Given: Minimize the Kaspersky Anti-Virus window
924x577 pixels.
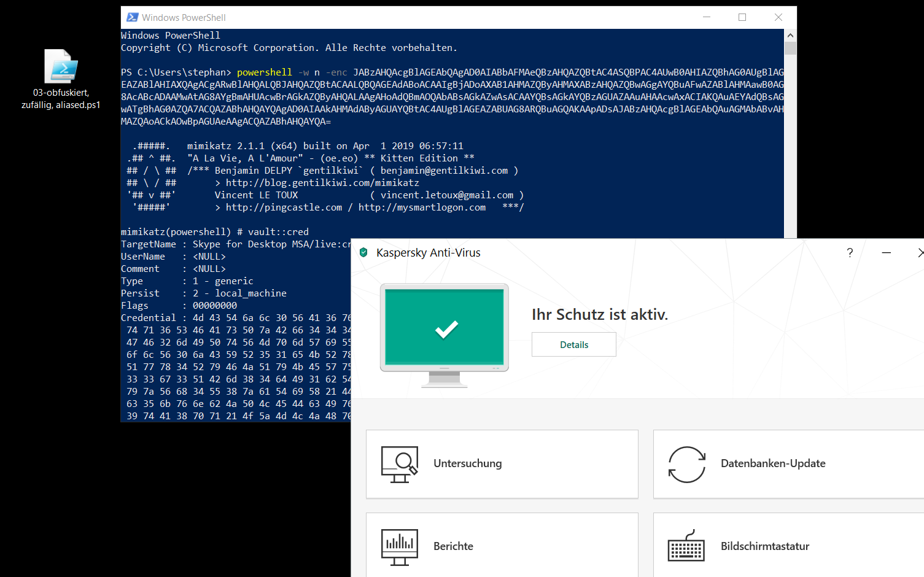Looking at the screenshot, I should 886,252.
